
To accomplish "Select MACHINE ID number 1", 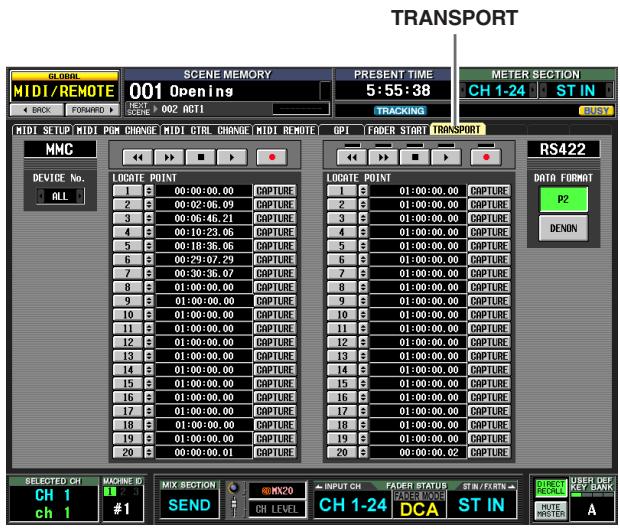I will point(110,491).
